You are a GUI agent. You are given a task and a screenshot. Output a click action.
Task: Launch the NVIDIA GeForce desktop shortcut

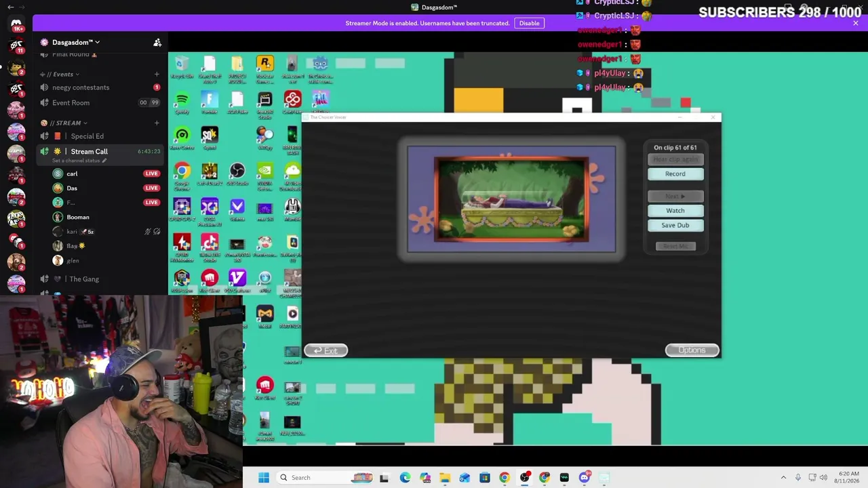[264, 174]
